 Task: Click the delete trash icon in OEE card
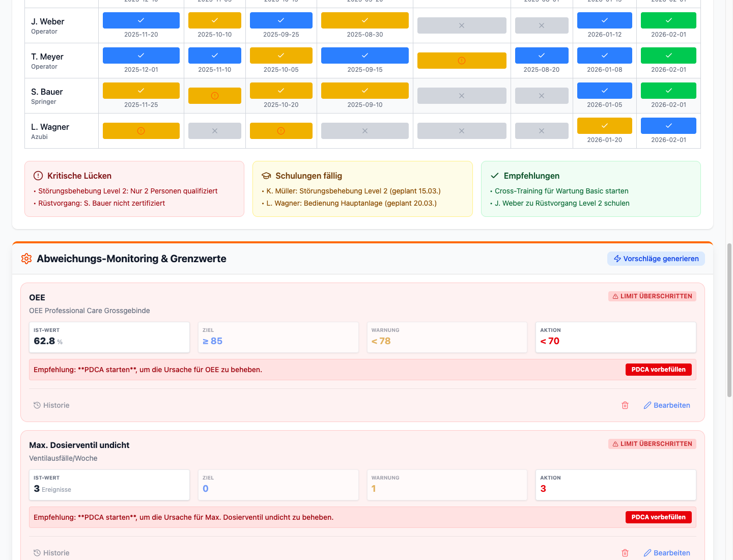coord(625,405)
